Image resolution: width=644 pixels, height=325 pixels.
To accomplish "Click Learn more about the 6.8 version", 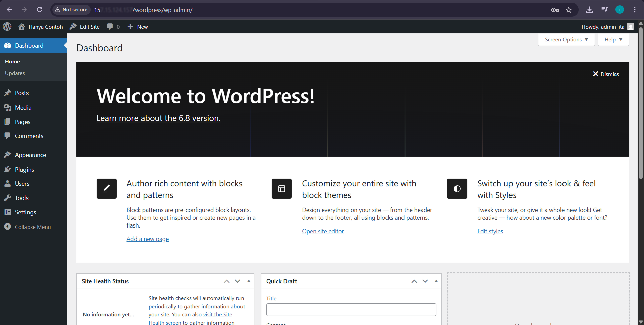I will [158, 118].
